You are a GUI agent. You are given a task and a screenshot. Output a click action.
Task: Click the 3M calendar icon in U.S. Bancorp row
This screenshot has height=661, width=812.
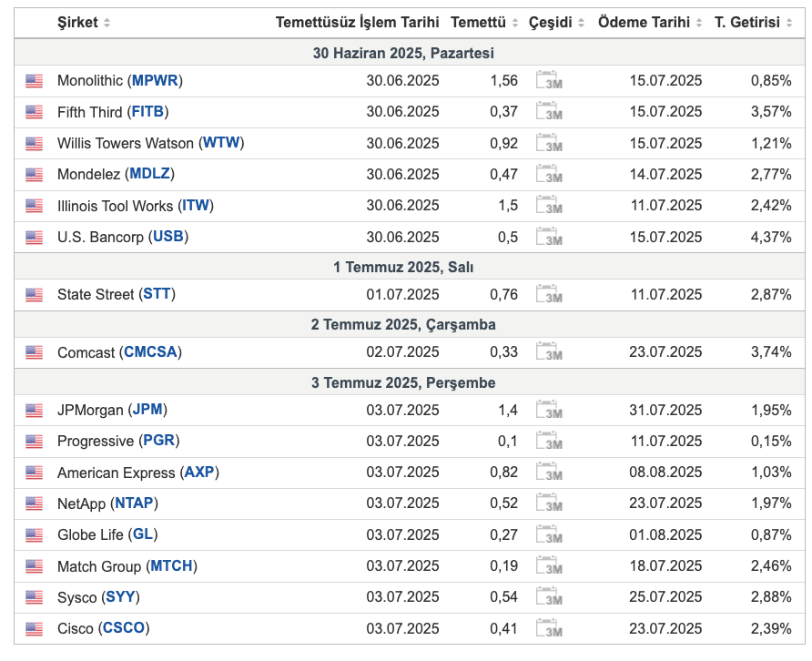(x=549, y=237)
